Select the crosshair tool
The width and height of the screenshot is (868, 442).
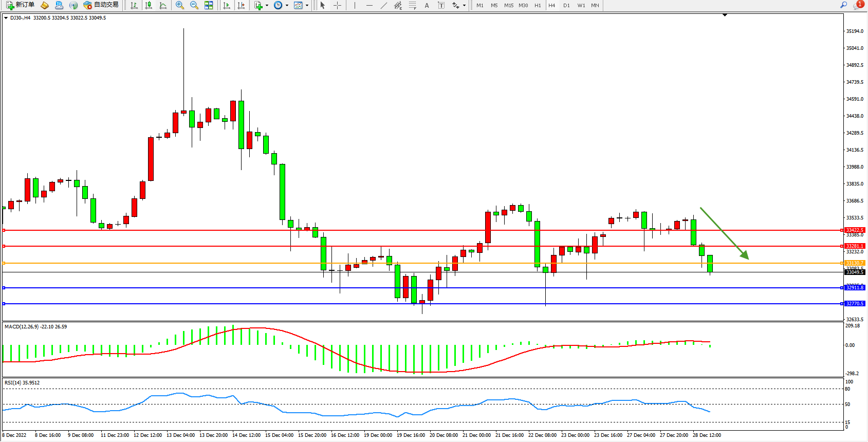pyautogui.click(x=338, y=5)
